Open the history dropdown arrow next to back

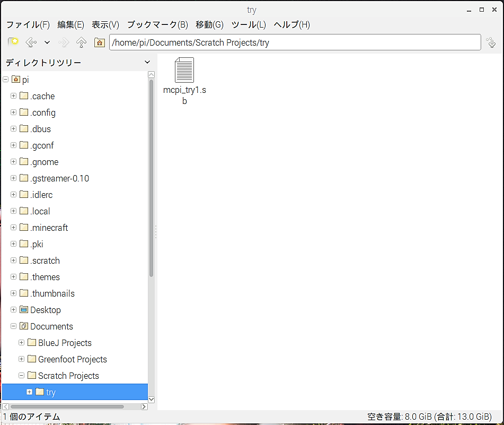pos(47,42)
